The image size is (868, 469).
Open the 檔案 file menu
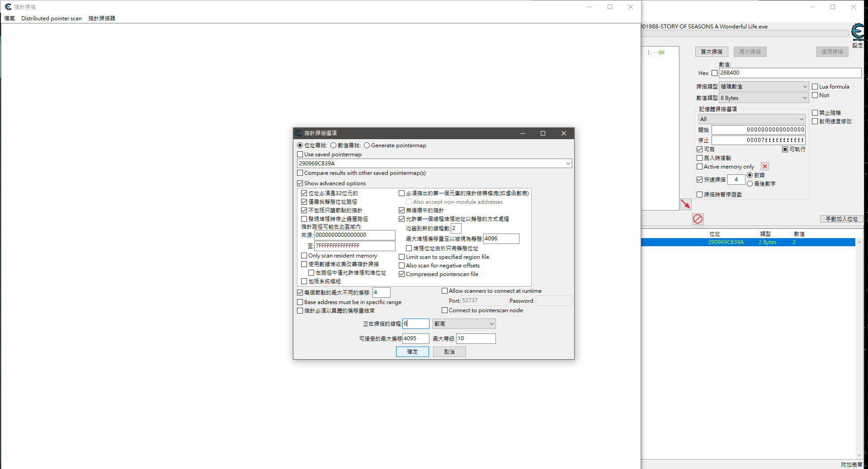click(x=9, y=19)
